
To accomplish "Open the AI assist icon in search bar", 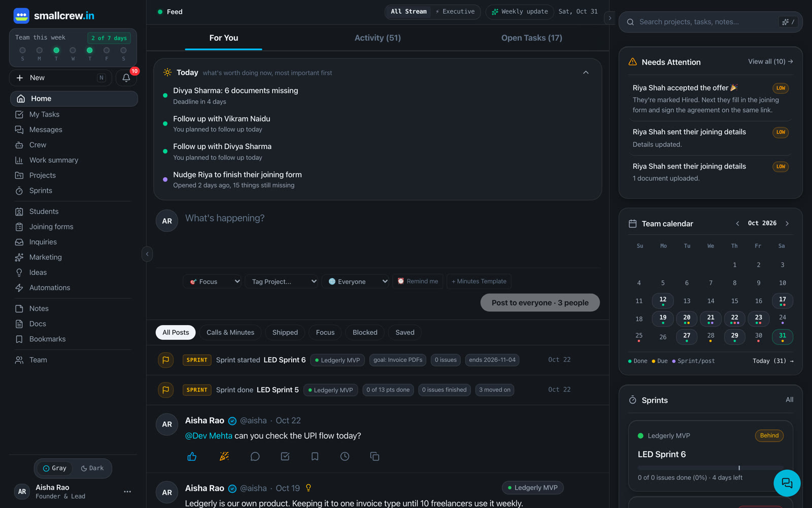I will point(788,22).
